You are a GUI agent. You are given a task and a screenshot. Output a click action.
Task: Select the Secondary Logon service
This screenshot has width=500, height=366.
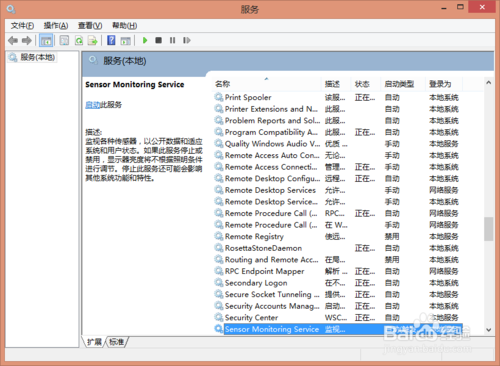pyautogui.click(x=337, y=283)
